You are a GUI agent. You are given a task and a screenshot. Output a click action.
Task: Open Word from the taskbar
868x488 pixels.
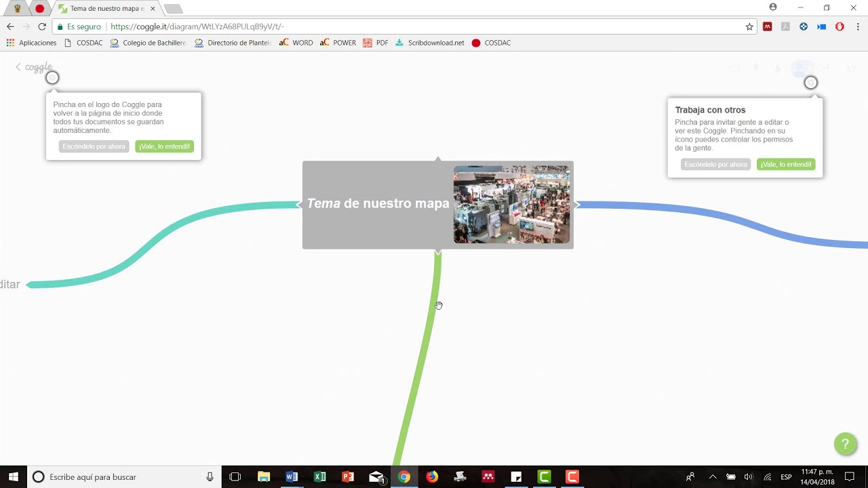(292, 477)
